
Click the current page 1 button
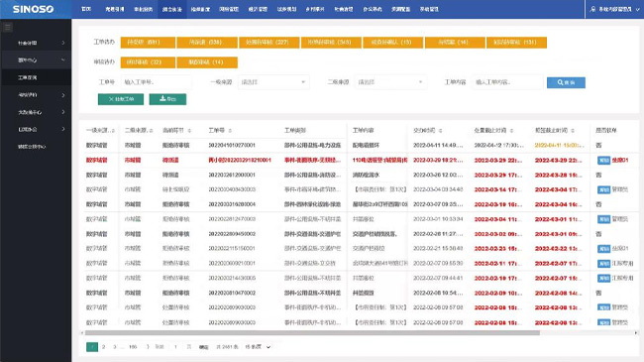(92, 347)
